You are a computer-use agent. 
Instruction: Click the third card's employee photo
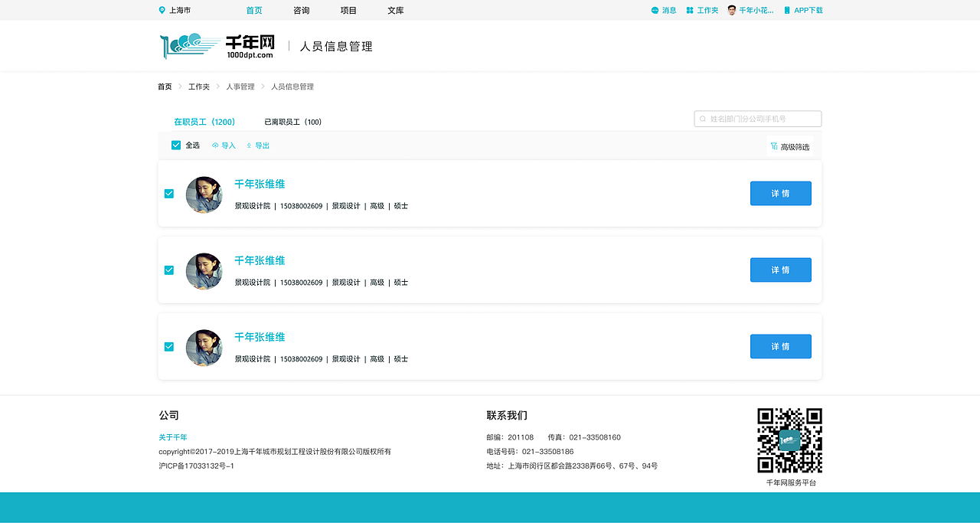(x=204, y=348)
